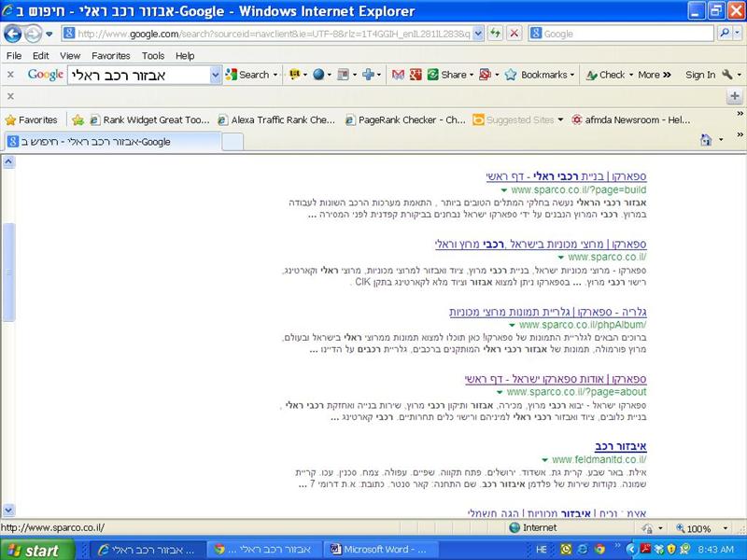Click the magnifier search icon
The height and width of the screenshot is (560, 747).
(x=725, y=34)
